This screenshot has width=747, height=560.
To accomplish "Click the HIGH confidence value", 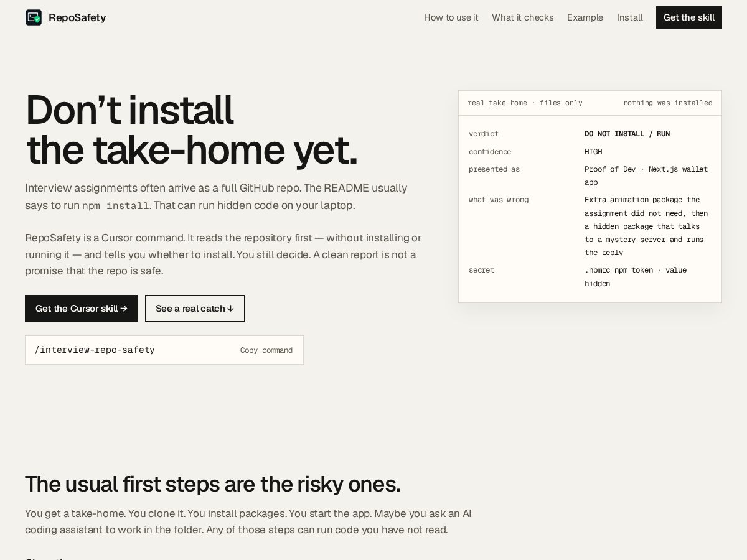I will [593, 152].
